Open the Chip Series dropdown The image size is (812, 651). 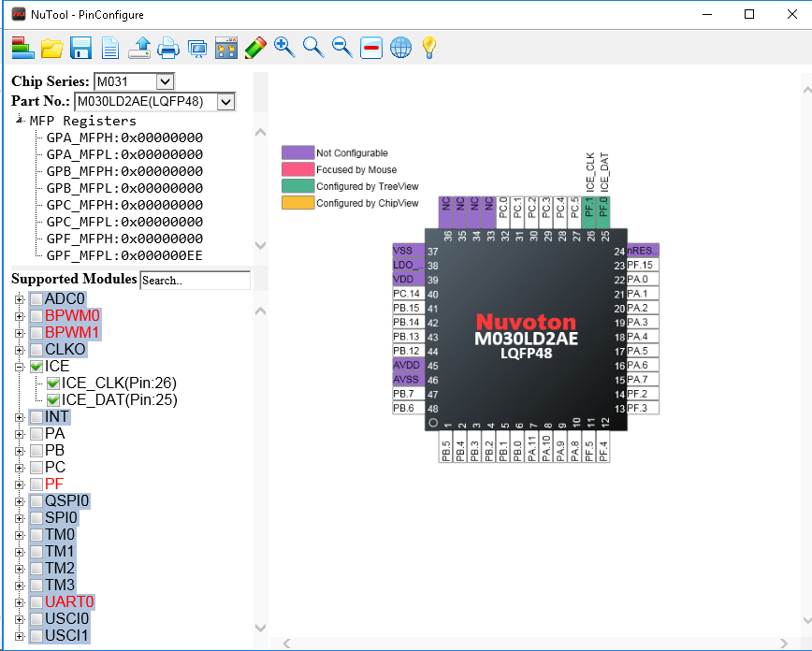pos(165,81)
